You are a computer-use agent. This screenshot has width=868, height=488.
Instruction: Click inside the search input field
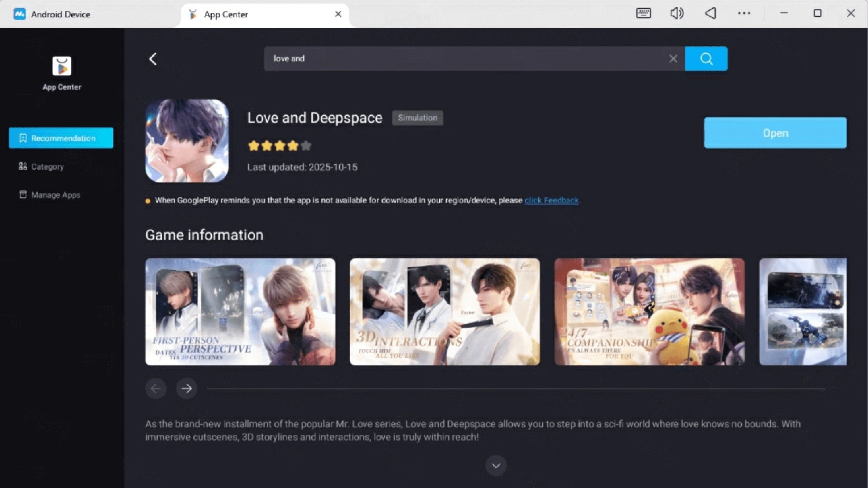tap(463, 58)
